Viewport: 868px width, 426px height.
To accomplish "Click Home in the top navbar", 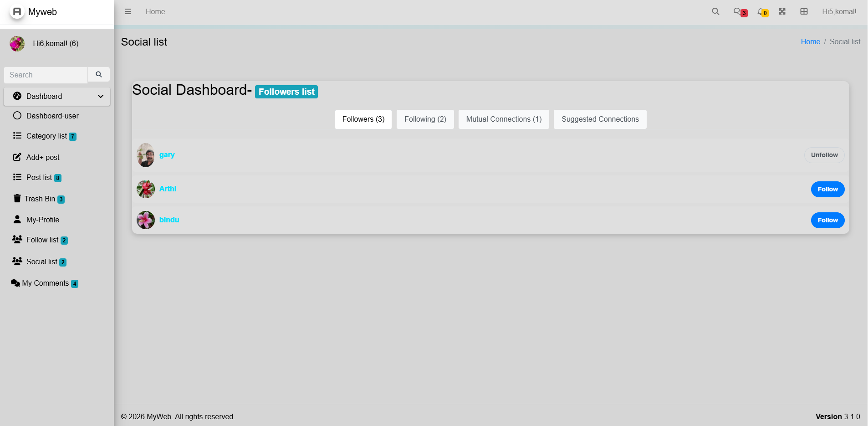I will tap(155, 11).
